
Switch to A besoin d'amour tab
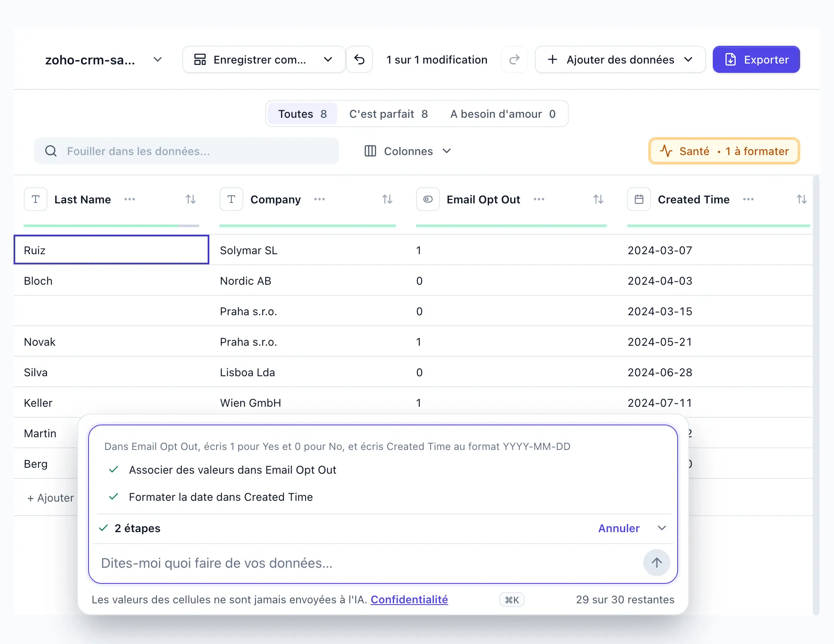(503, 114)
